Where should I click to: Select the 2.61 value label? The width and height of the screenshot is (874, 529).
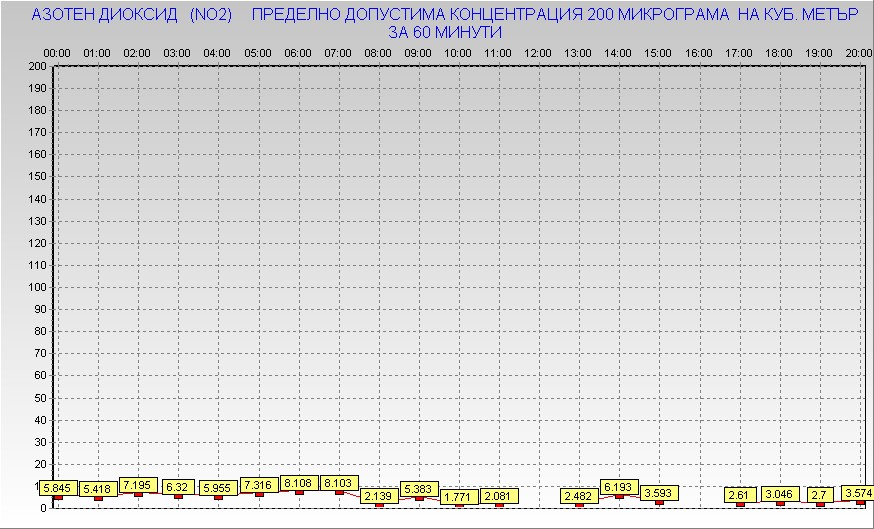[x=740, y=495]
